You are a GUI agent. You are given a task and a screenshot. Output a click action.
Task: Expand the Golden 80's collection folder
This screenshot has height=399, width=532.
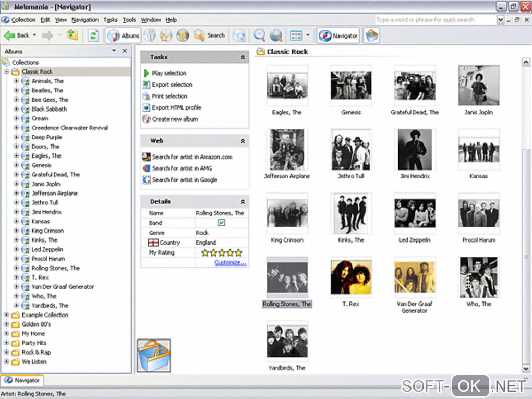[x=7, y=324]
